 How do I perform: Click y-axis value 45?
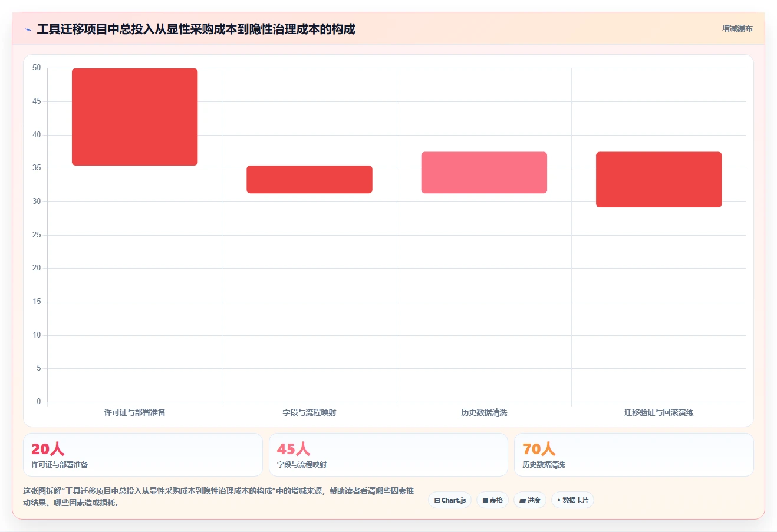[37, 101]
